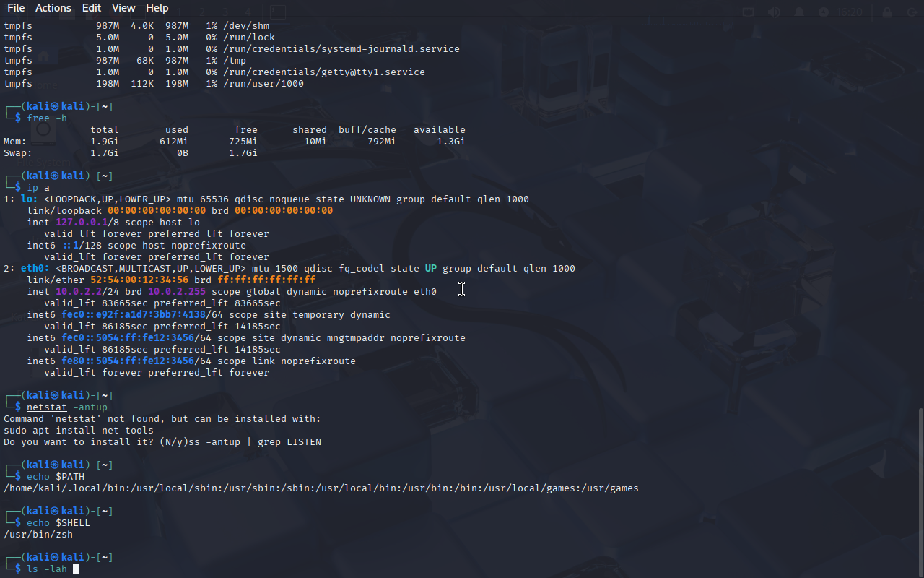Click the IP address 10.0.2.2

(79, 292)
